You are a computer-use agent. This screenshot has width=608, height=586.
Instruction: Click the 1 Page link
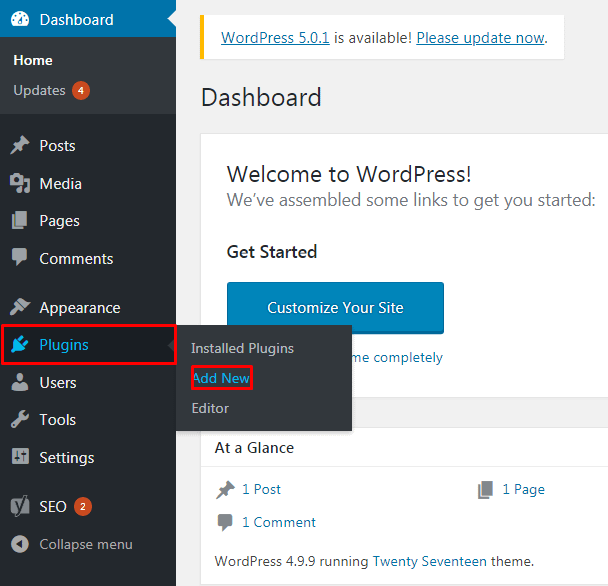pyautogui.click(x=523, y=489)
